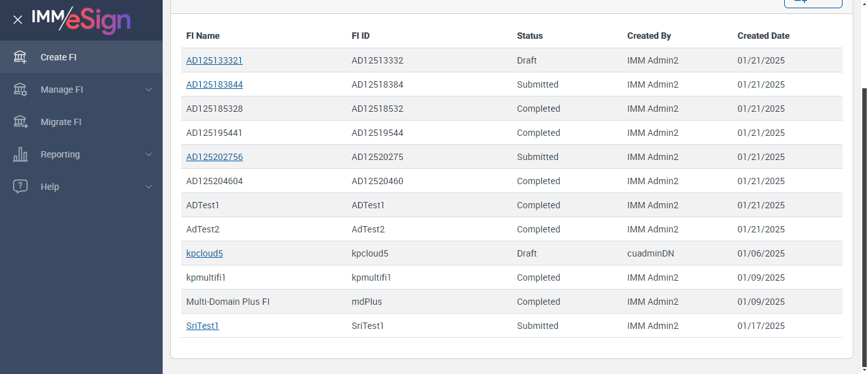868x374 pixels.
Task: Click the IMM eSign logo
Action: [81, 19]
